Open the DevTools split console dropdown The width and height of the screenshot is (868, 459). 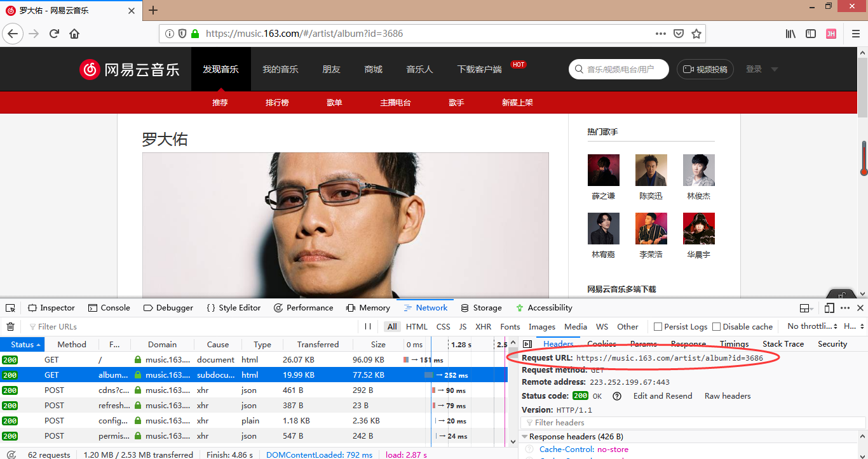click(x=807, y=308)
